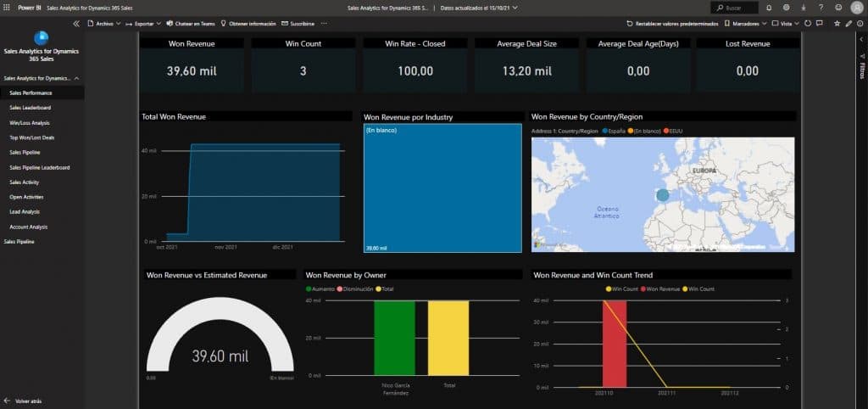868x409 pixels.
Task: Open Lead Analysis page
Action: (x=42, y=211)
